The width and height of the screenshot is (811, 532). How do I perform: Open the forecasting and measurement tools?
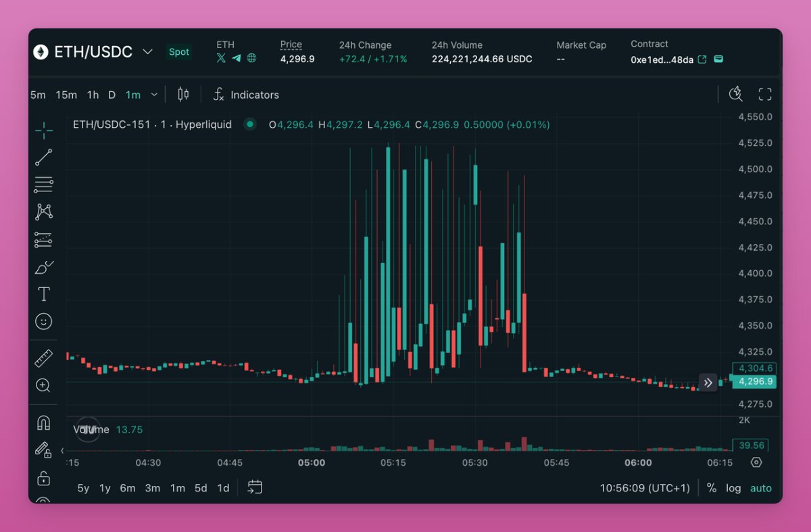[44, 239]
